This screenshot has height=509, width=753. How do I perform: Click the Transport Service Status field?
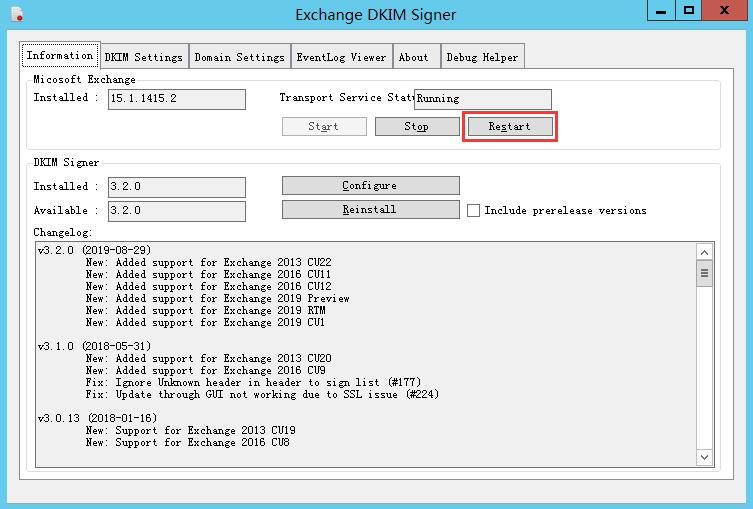[x=482, y=99]
